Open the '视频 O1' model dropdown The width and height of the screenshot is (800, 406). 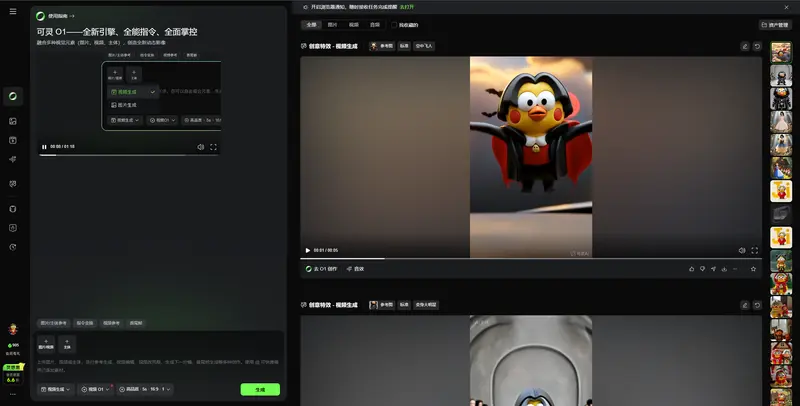(x=96, y=389)
